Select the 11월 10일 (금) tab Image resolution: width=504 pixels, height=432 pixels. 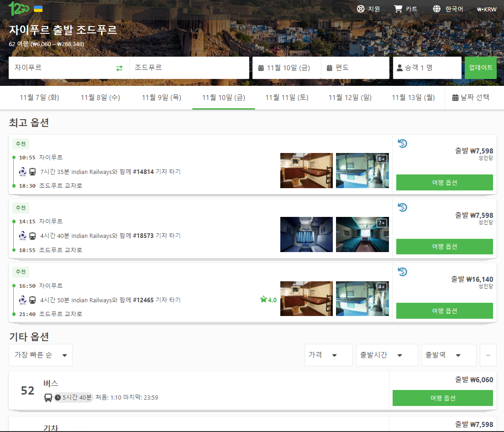[x=224, y=97]
